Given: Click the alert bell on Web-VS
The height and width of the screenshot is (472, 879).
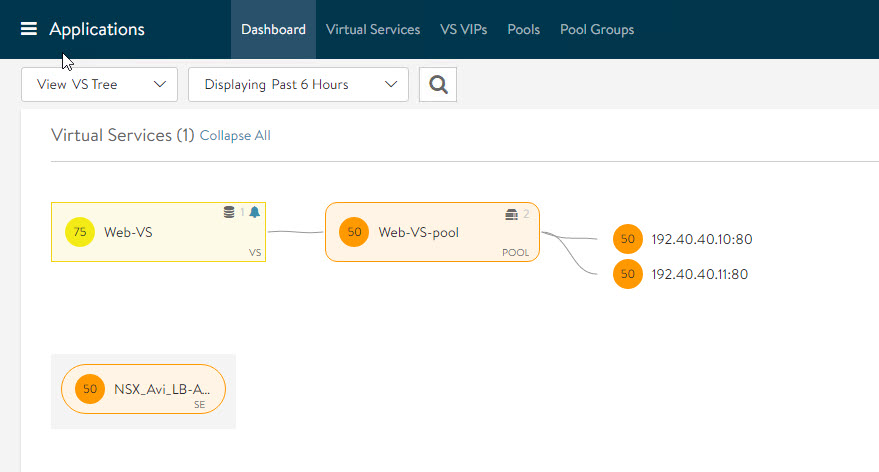Looking at the screenshot, I should [254, 212].
